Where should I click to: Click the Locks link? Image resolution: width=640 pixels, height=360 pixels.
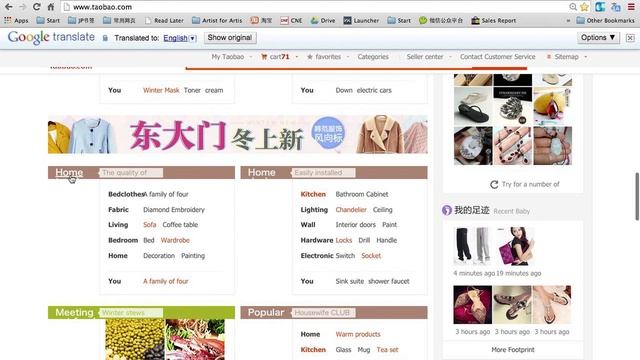coord(344,240)
